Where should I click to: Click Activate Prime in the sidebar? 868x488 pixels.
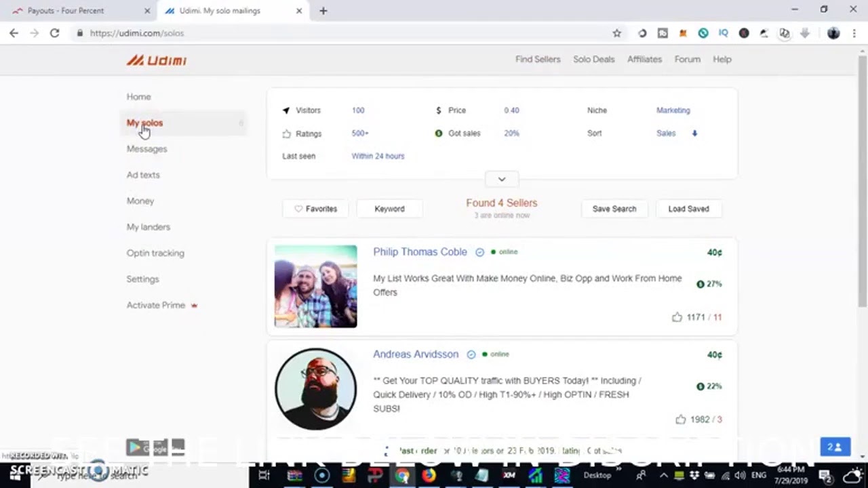point(156,306)
